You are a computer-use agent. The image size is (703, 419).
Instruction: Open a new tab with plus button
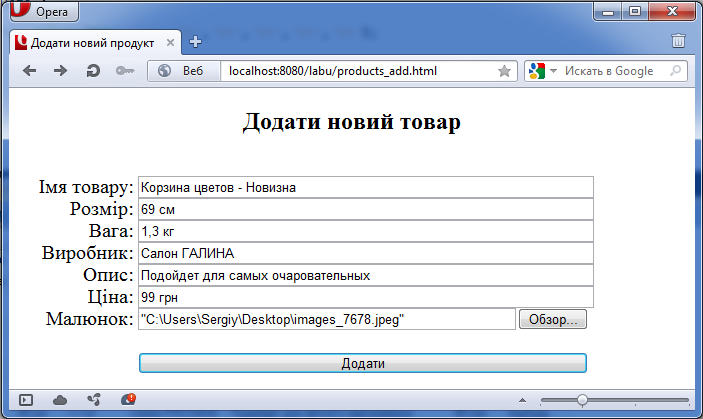tap(195, 42)
